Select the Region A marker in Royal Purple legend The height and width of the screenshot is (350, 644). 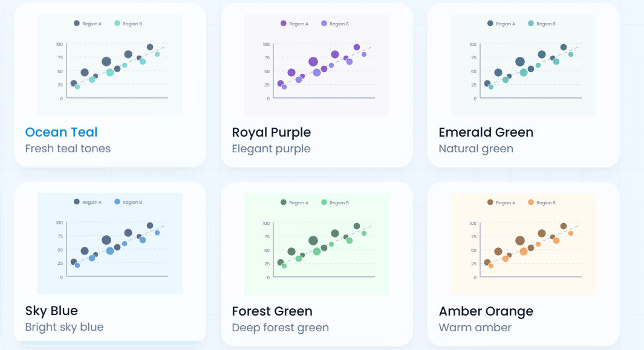click(x=284, y=24)
